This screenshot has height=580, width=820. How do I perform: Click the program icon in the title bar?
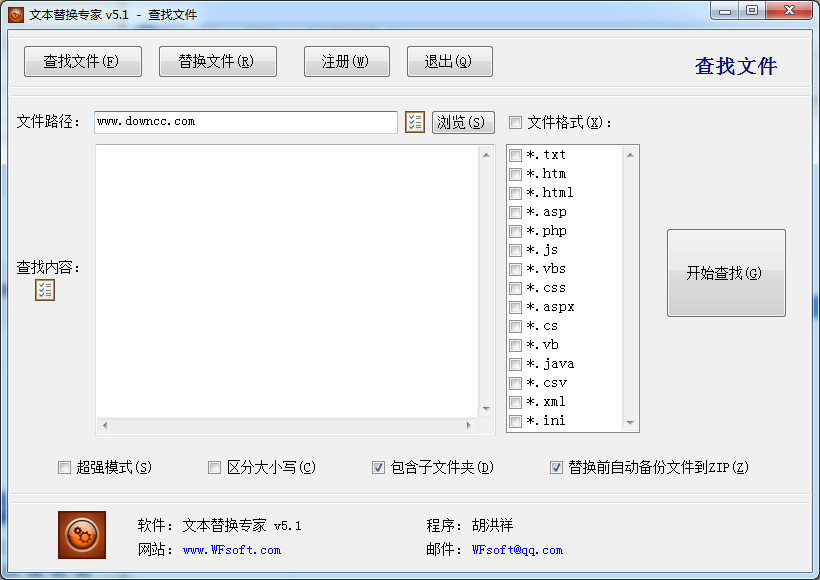14,13
